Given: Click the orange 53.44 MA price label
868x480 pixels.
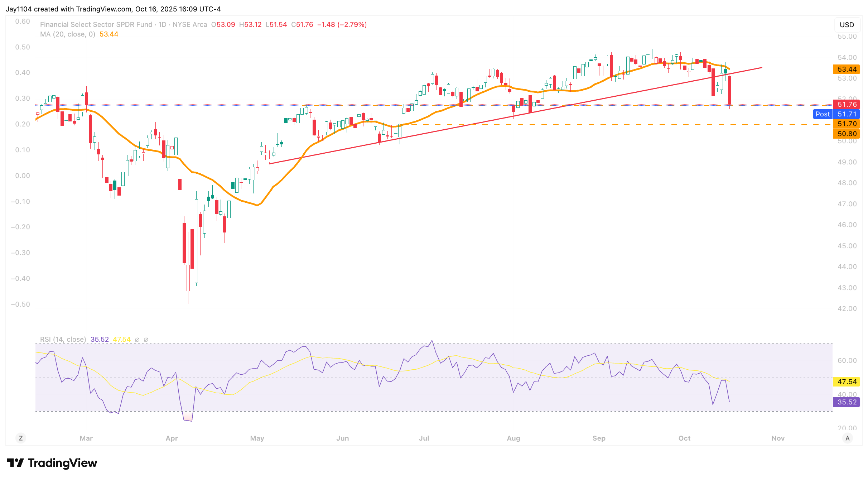Looking at the screenshot, I should (847, 69).
